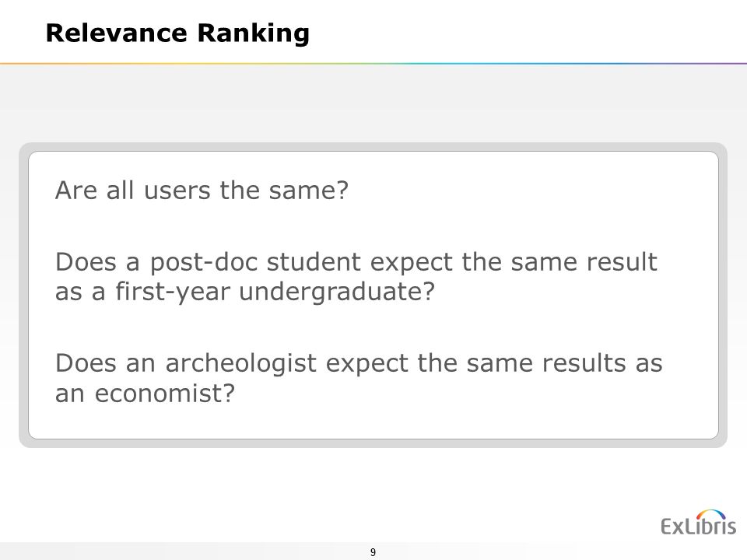Click the text first-year undergraduate?

click(275, 292)
